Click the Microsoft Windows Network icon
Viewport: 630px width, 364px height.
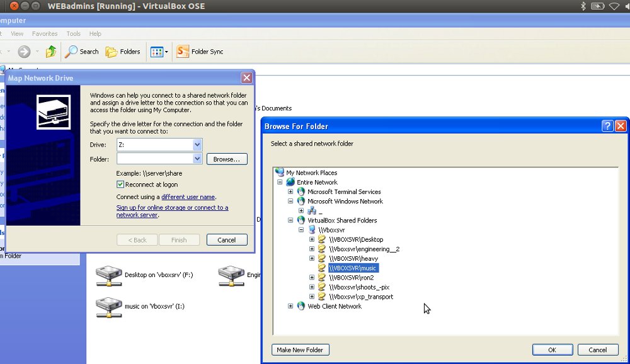click(x=301, y=202)
